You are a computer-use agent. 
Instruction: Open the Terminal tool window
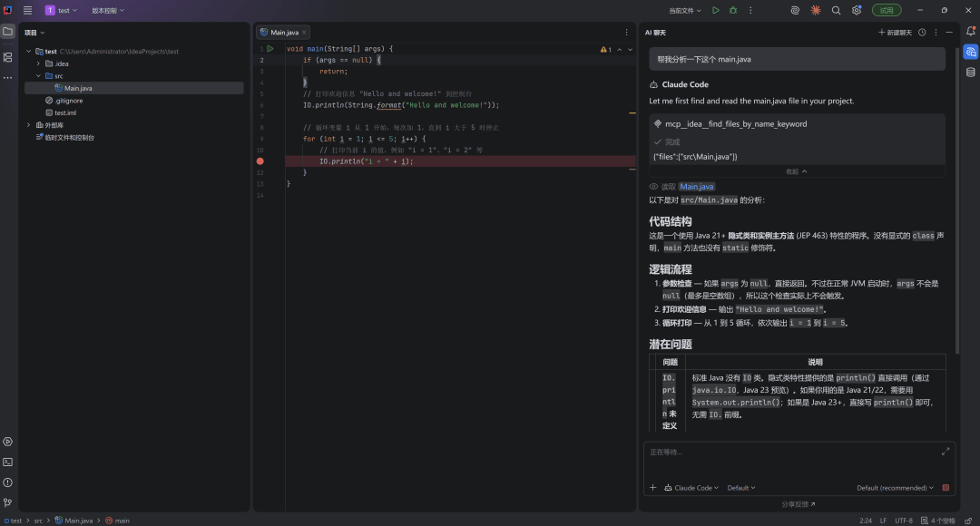click(7, 463)
